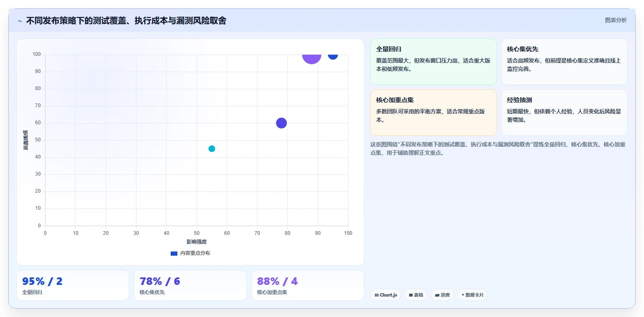Open the 全量回归 description card

coord(434,62)
